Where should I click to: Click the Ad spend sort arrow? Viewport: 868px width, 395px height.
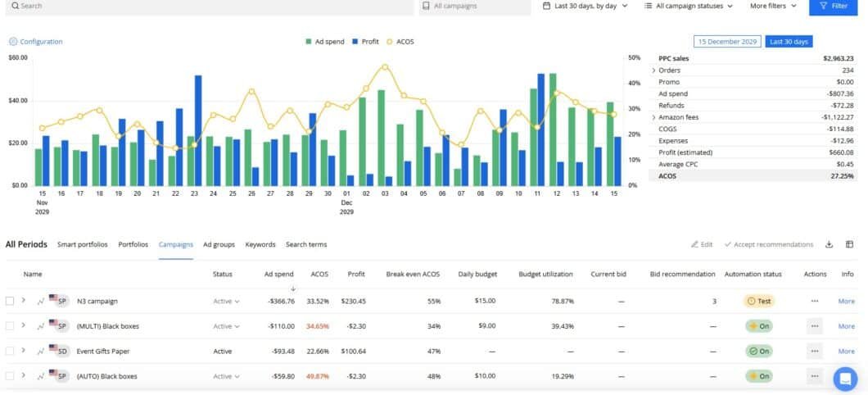point(293,288)
